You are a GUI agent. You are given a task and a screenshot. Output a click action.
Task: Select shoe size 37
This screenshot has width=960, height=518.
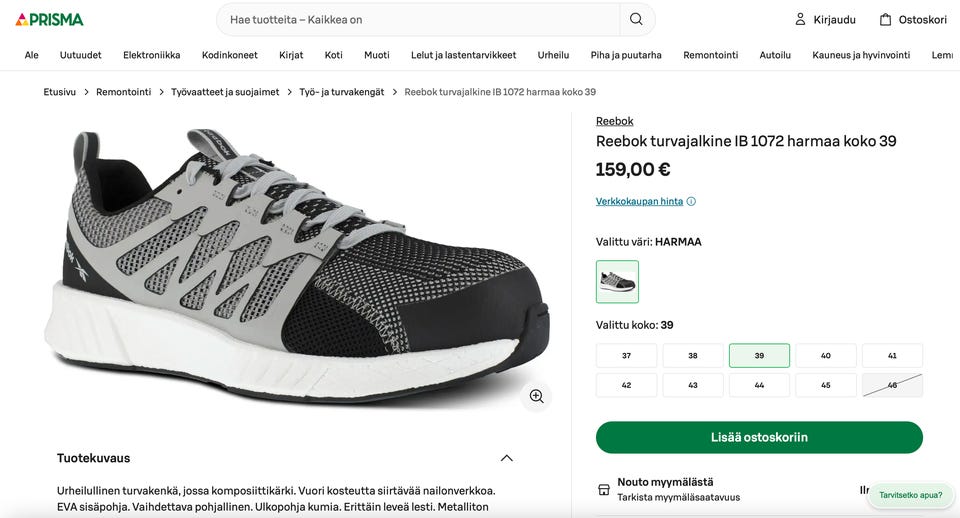click(626, 356)
